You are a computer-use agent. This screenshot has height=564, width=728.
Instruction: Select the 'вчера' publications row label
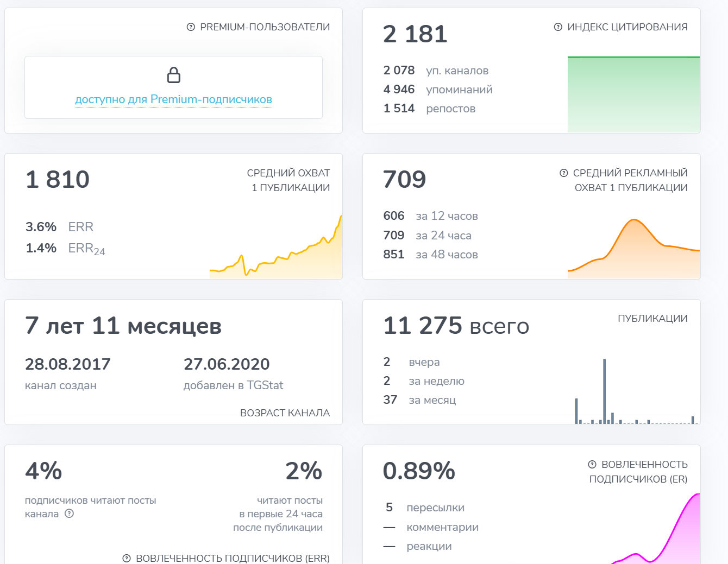[424, 362]
